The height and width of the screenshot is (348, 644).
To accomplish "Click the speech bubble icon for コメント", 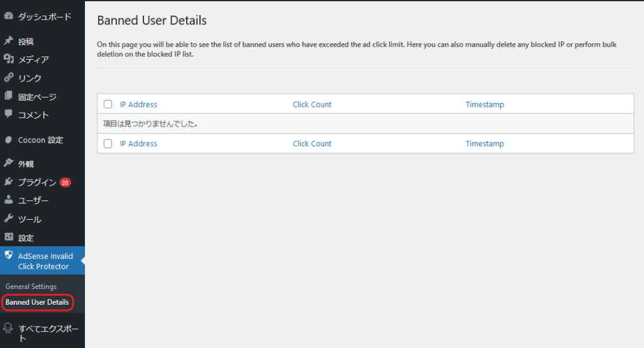I will click(x=9, y=114).
